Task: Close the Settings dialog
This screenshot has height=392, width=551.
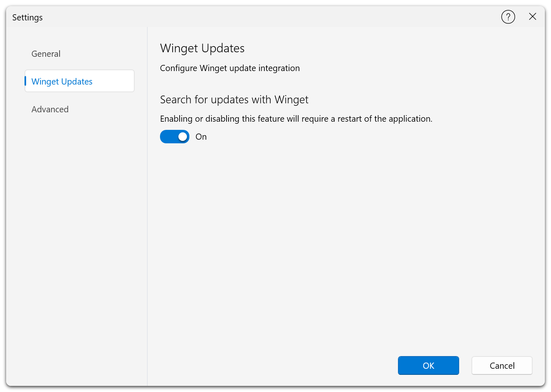Action: [x=533, y=16]
